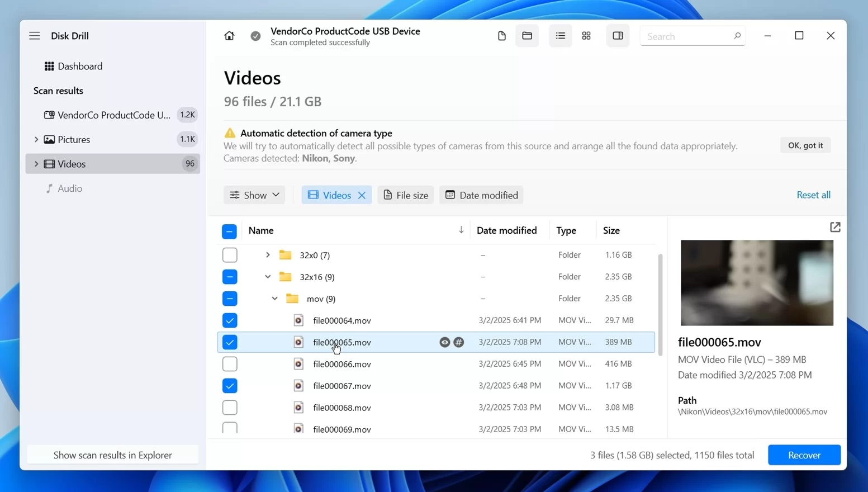Click the search magnifier icon
The image size is (868, 492).
tap(737, 36)
